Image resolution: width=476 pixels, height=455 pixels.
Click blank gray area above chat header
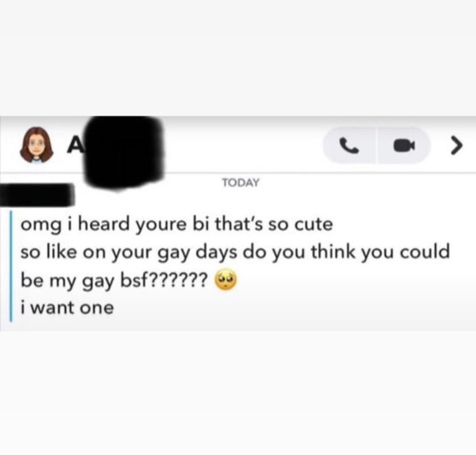238,58
